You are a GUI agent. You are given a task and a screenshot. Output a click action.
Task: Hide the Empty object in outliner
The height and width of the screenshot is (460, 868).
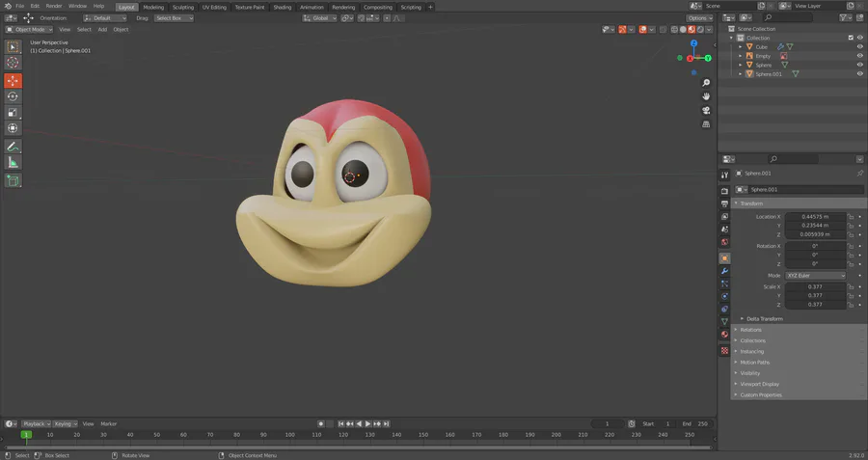pyautogui.click(x=859, y=56)
